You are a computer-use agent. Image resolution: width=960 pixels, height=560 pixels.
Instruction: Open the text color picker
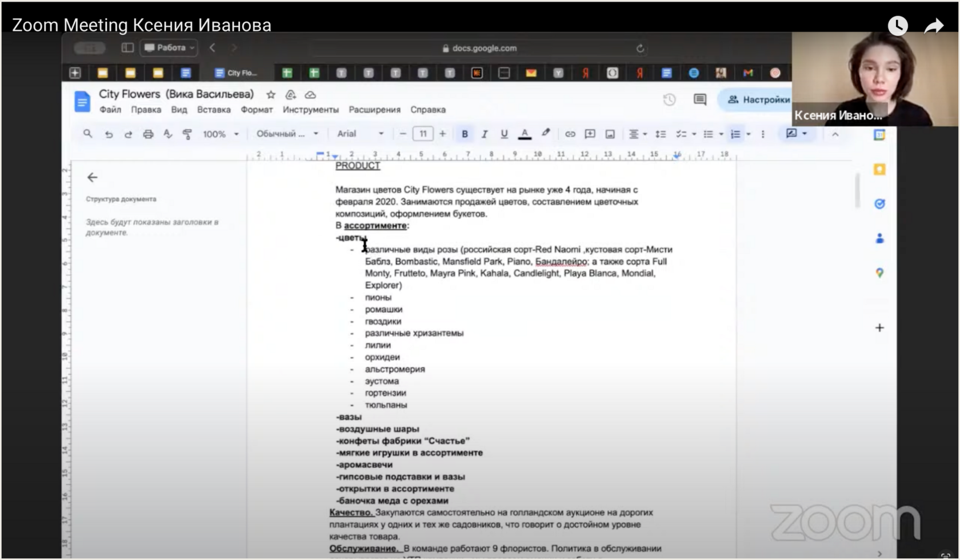tap(524, 134)
